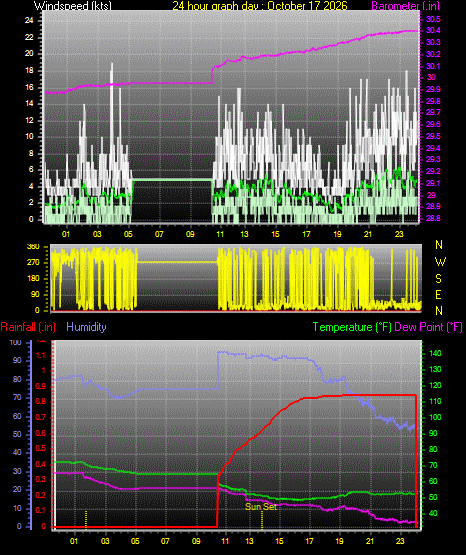Click the 24 hour graph day date title
The width and height of the screenshot is (466, 555).
pyautogui.click(x=260, y=5)
